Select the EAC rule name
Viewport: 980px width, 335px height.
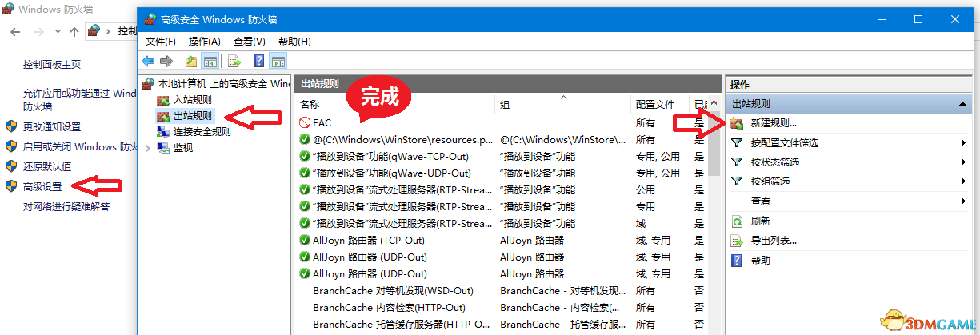[322, 122]
